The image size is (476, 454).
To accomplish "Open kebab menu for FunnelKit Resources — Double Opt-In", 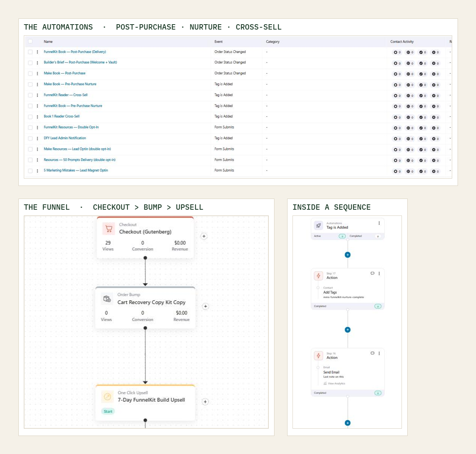I will [x=37, y=128].
